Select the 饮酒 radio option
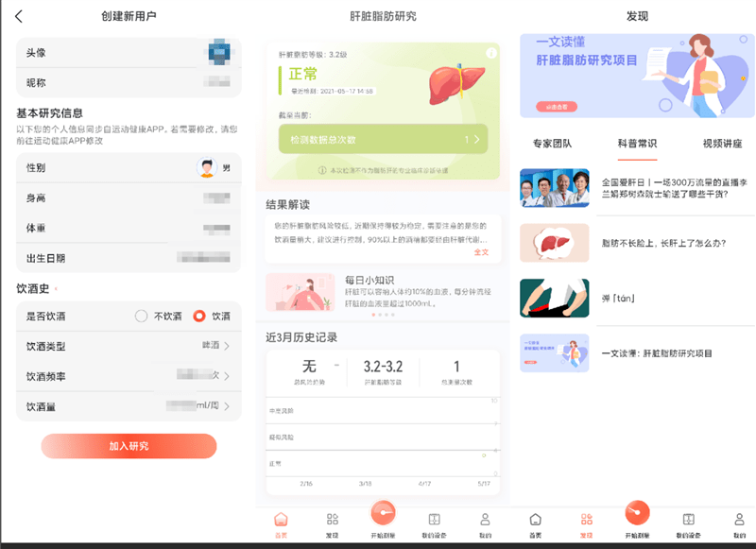756x549 pixels. click(x=199, y=317)
